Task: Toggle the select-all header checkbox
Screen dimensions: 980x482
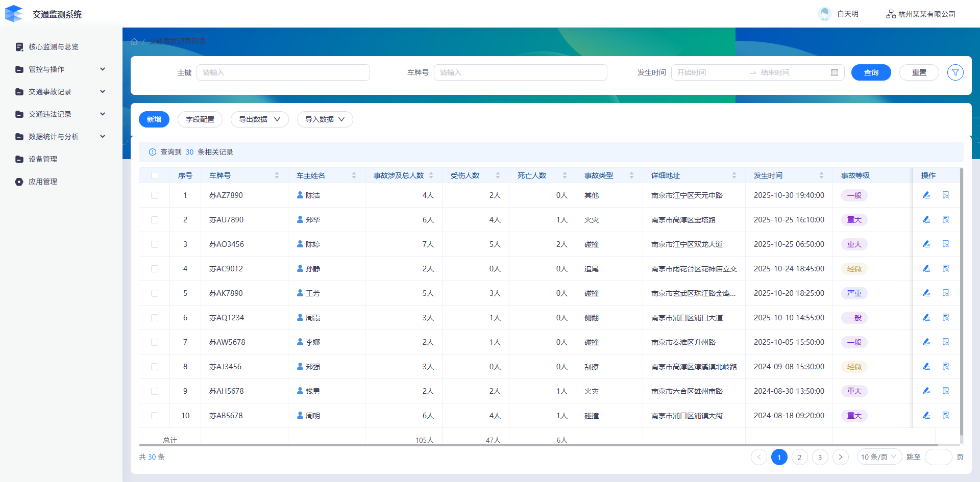Action: click(x=155, y=175)
